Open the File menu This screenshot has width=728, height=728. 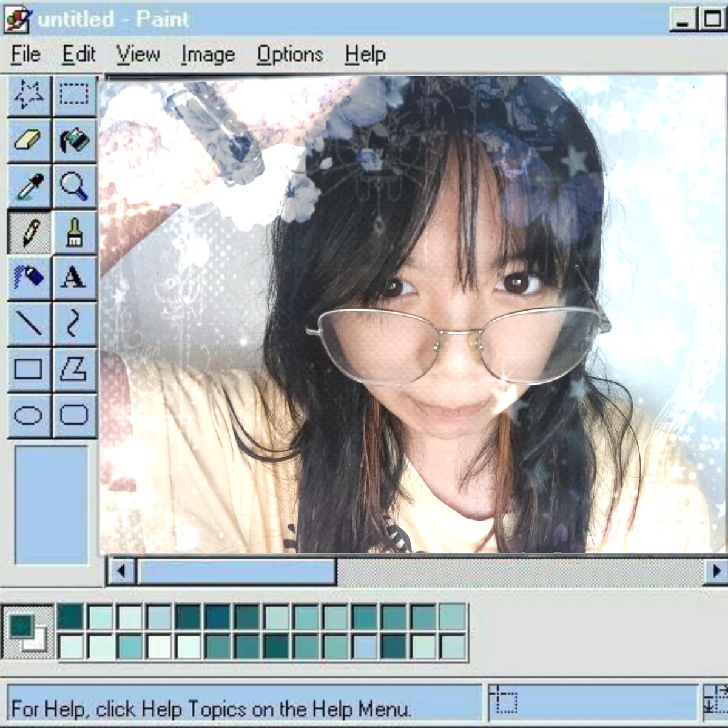point(25,55)
